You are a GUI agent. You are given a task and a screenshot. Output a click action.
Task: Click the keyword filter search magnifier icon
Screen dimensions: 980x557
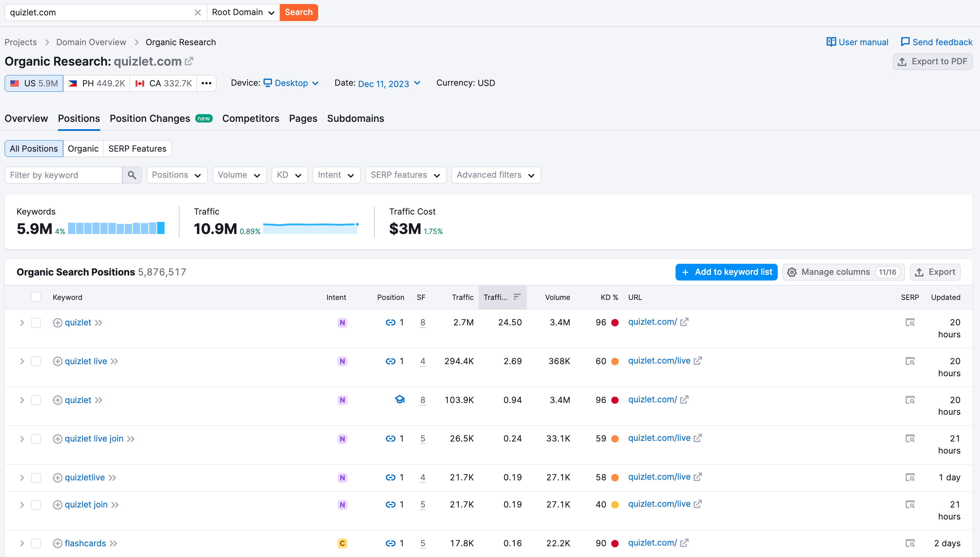click(132, 175)
